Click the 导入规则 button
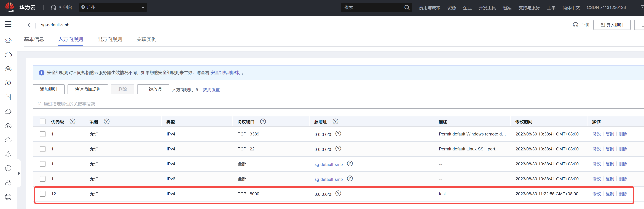Image resolution: width=644 pixels, height=209 pixels. pos(612,25)
